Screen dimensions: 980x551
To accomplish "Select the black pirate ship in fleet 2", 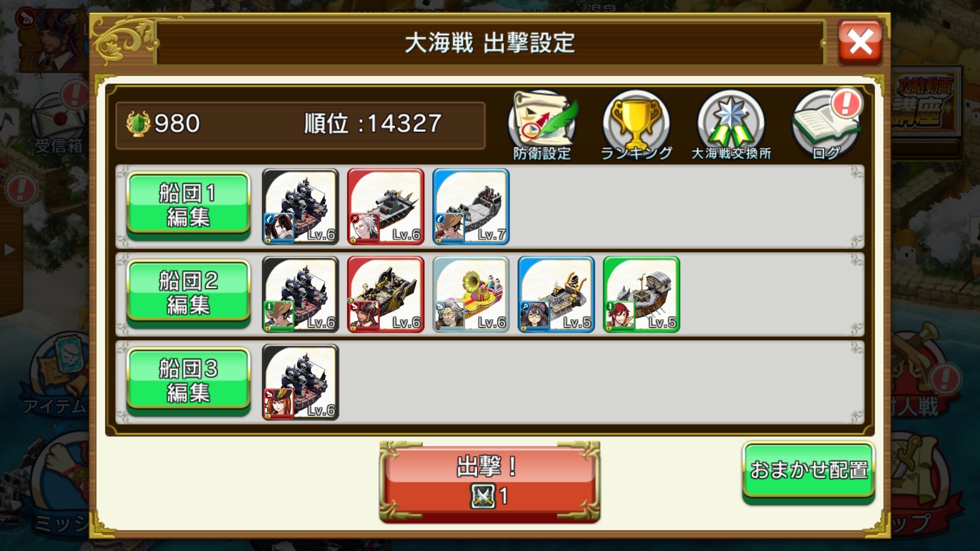I will pyautogui.click(x=300, y=294).
